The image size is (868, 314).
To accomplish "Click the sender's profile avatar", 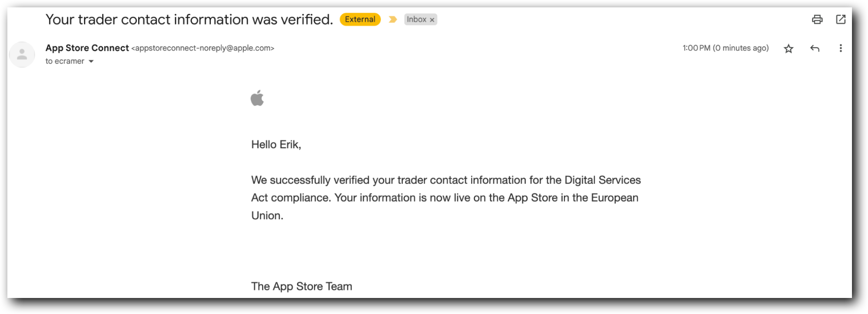I will pos(23,54).
